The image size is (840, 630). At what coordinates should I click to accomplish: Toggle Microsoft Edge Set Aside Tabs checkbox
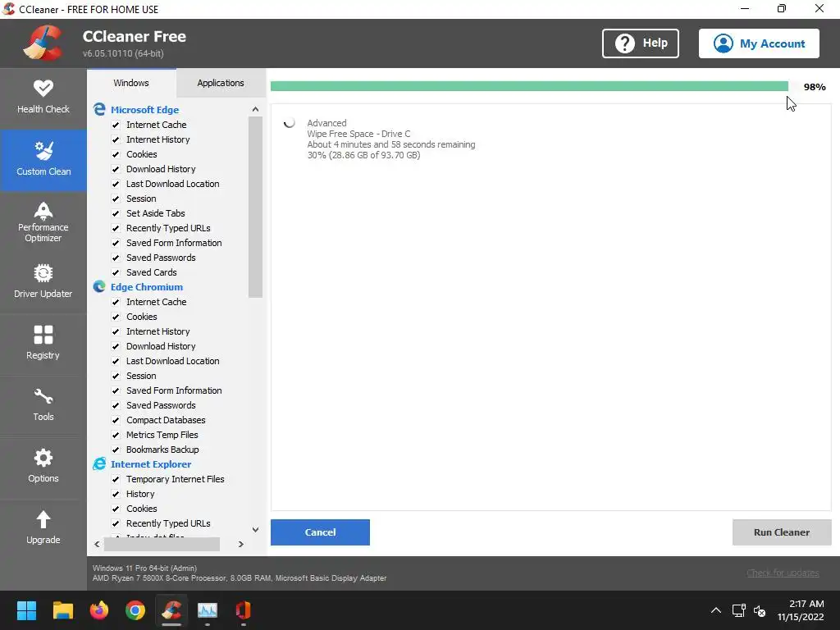(x=115, y=213)
